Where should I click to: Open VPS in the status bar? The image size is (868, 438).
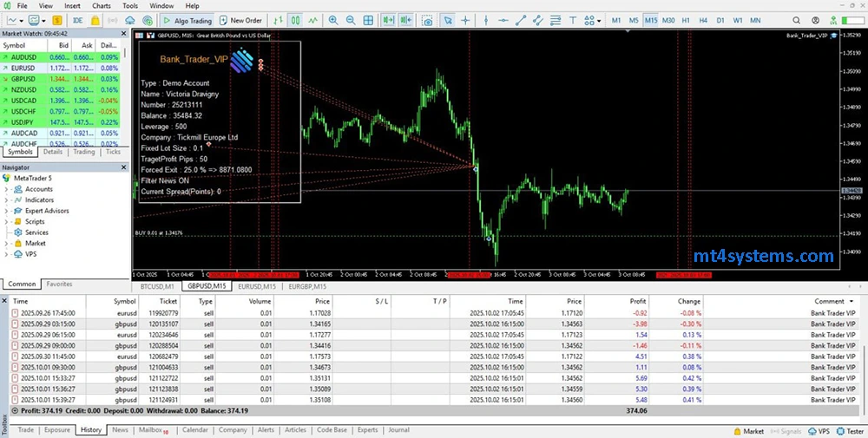coord(819,431)
